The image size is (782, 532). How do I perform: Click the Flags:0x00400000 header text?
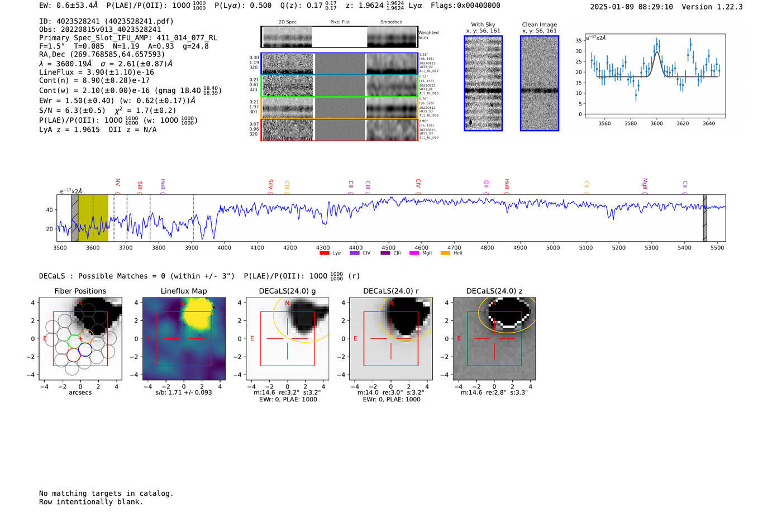pos(465,6)
